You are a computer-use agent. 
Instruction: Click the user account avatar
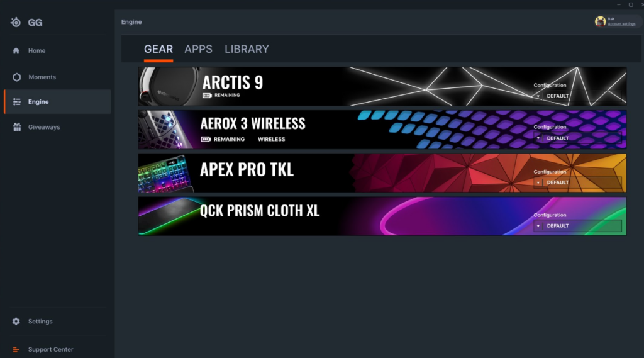[x=600, y=21]
